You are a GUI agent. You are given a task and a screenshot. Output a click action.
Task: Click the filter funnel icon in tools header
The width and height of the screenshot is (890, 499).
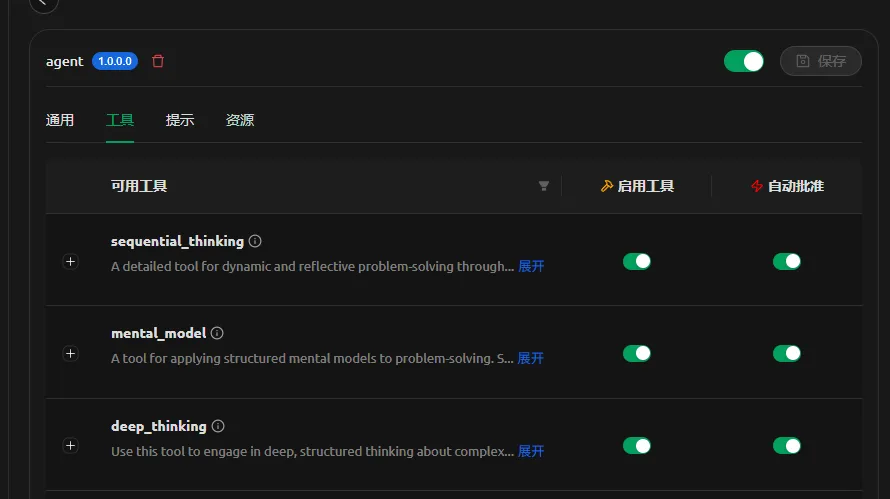point(544,186)
